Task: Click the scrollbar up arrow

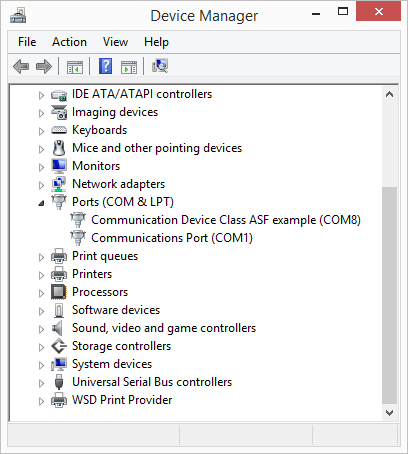Action: [389, 94]
